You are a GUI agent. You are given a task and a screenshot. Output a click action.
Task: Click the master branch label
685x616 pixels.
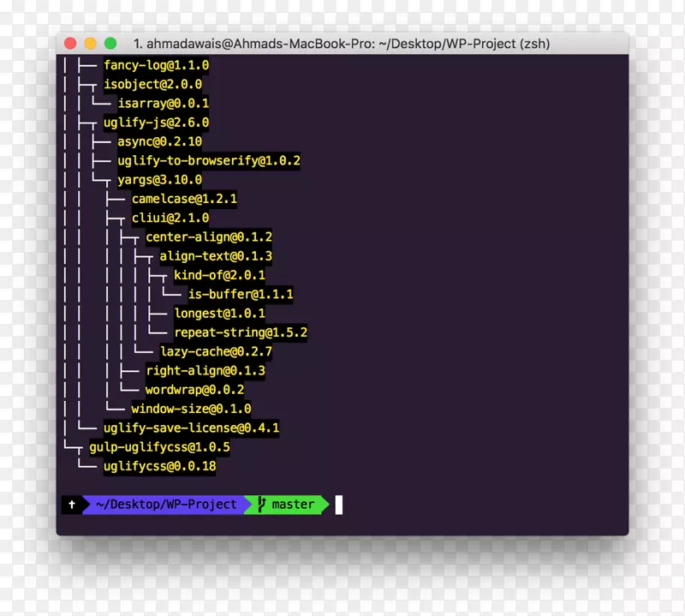click(x=293, y=505)
